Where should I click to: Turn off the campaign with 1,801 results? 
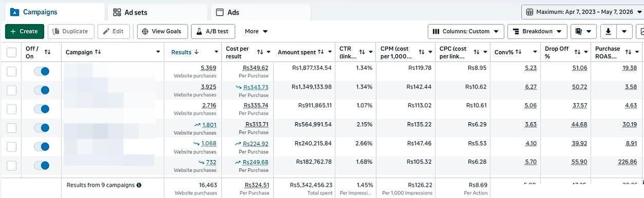(41, 128)
